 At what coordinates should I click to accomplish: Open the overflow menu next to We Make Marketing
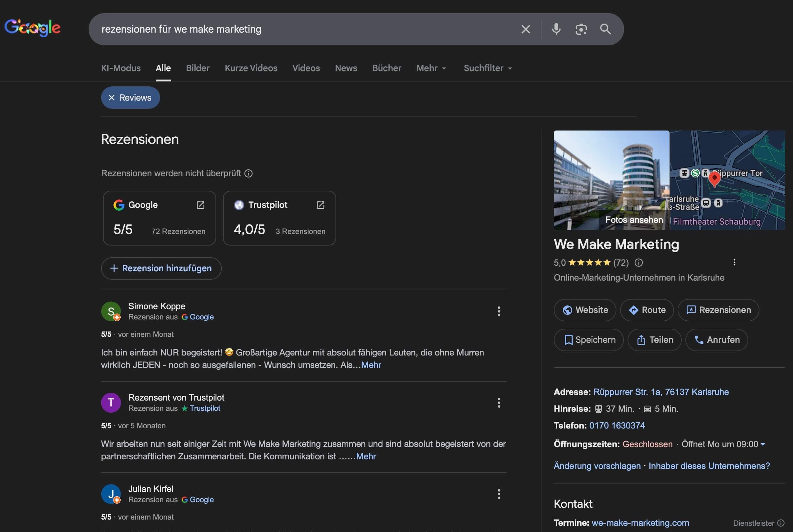pyautogui.click(x=735, y=262)
